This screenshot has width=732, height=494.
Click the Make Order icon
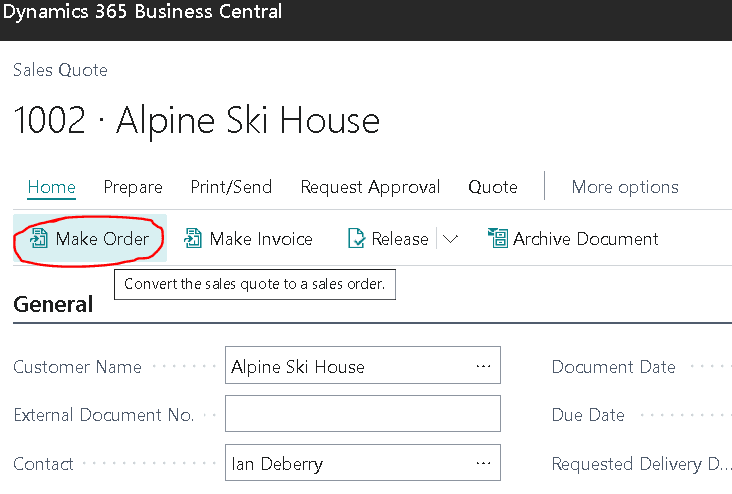[x=39, y=238]
